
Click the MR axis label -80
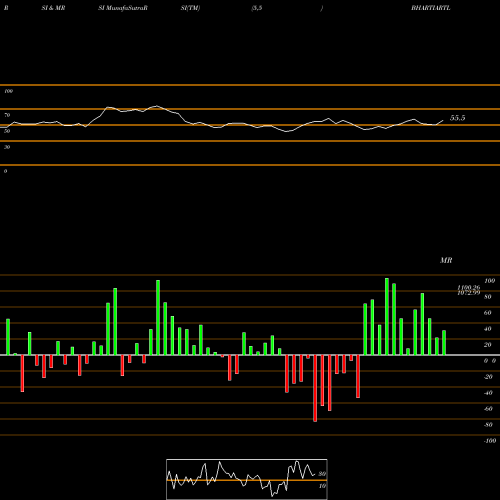pos(488,425)
